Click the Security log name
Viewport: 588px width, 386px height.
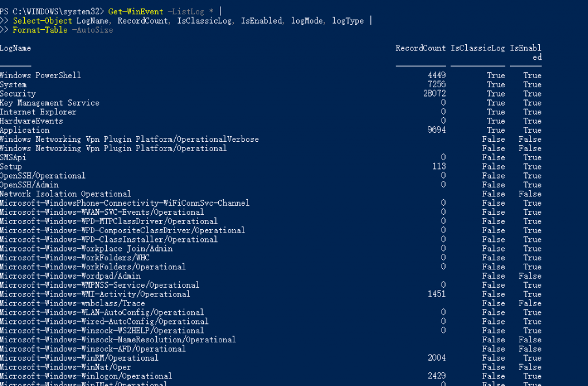pyautogui.click(x=18, y=94)
